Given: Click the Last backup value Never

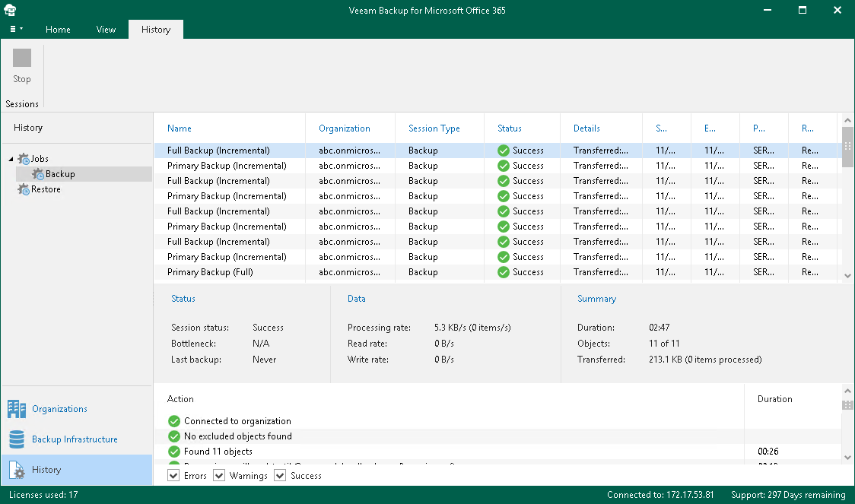Looking at the screenshot, I should click(265, 360).
